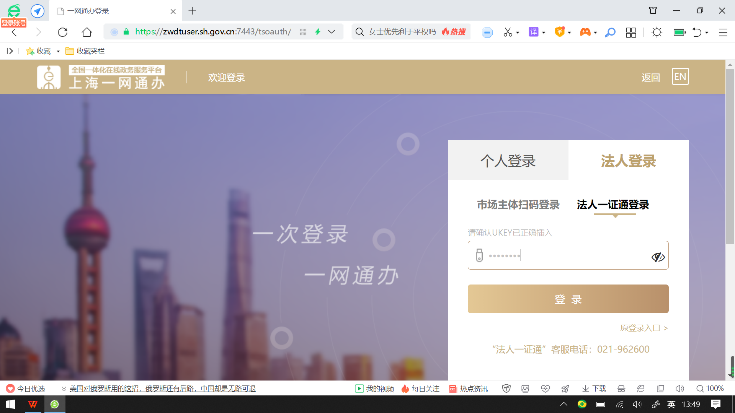This screenshot has height=413, width=735.
Task: Click the compass navigation icon top left
Action: click(38, 11)
